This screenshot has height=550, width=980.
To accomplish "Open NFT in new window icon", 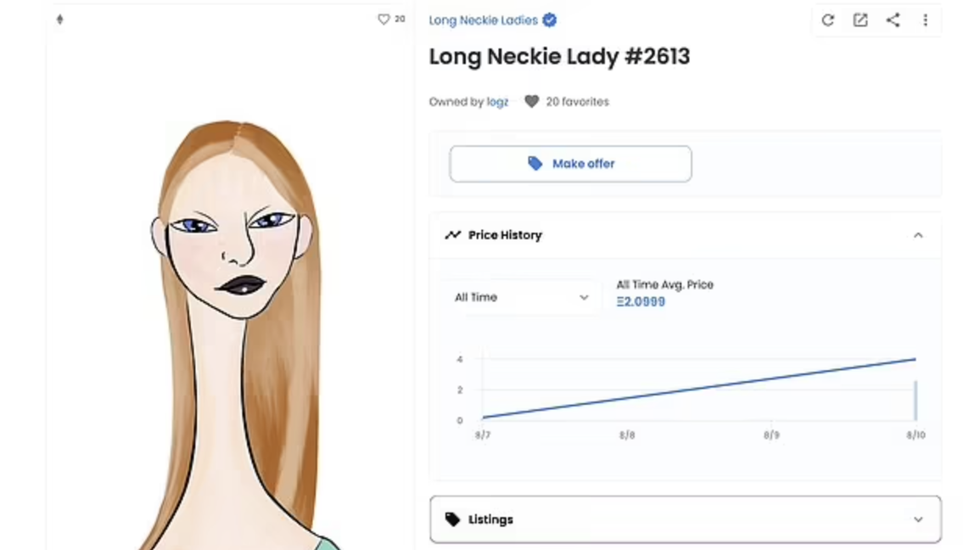I will tap(860, 20).
